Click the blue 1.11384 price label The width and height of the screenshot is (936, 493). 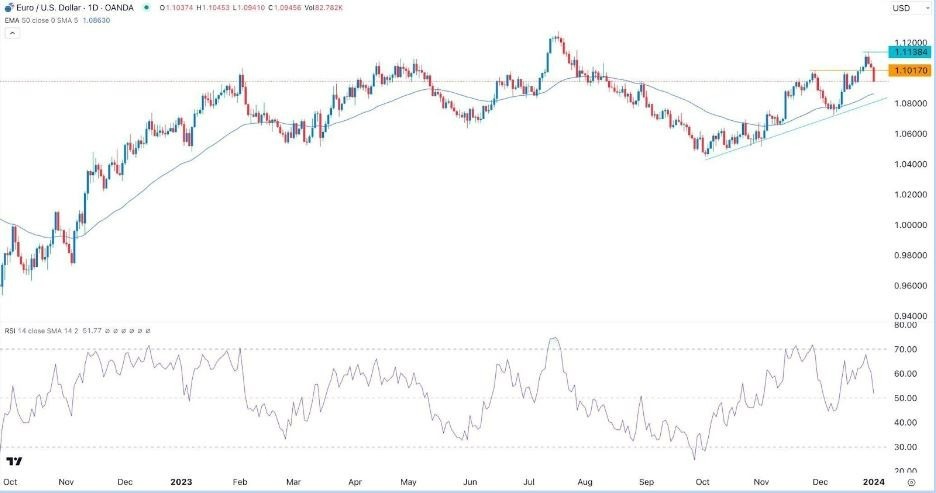[911, 53]
